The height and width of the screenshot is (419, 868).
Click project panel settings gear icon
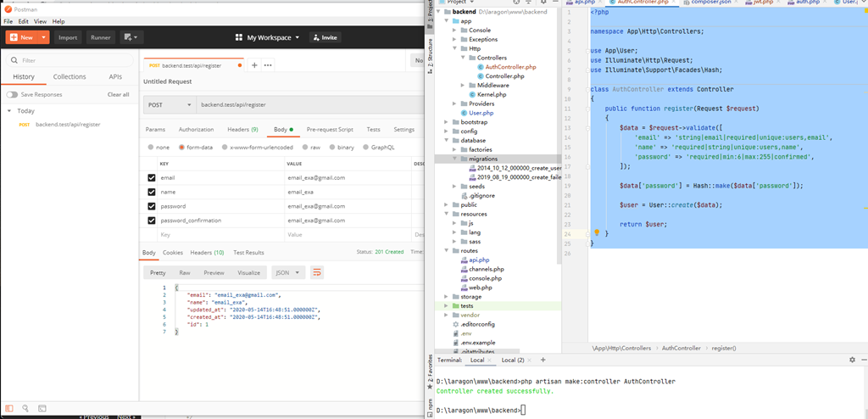point(542,3)
